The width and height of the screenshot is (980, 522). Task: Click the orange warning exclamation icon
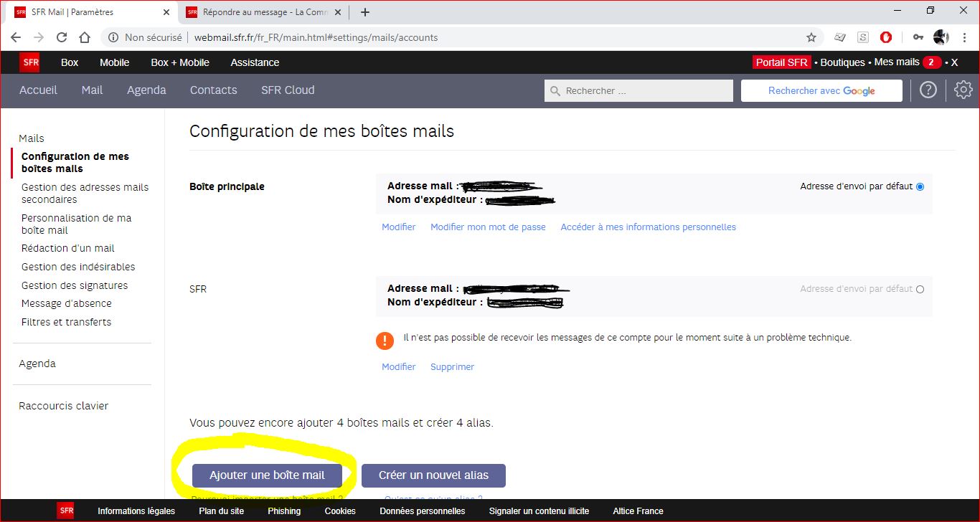pos(385,340)
